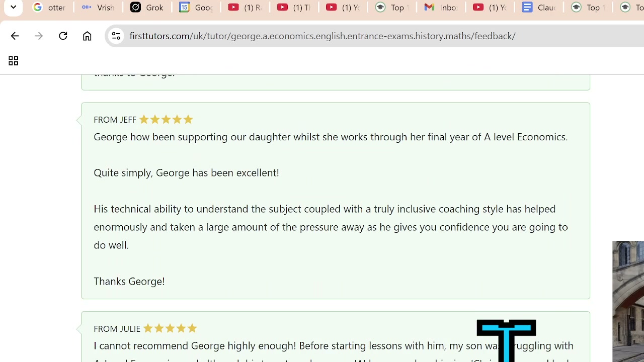Screen dimensions: 644x362
Task: Reload the current page
Action: 63,36
